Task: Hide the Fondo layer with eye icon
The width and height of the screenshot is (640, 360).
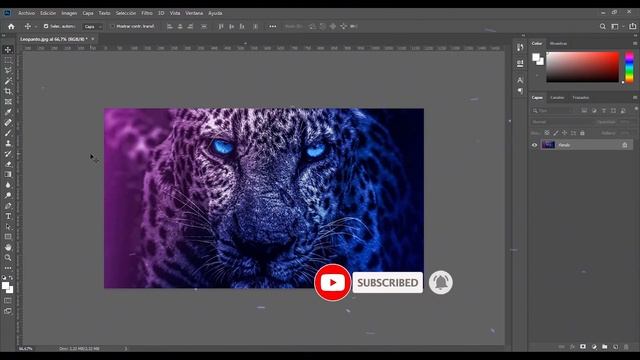Action: [x=534, y=145]
